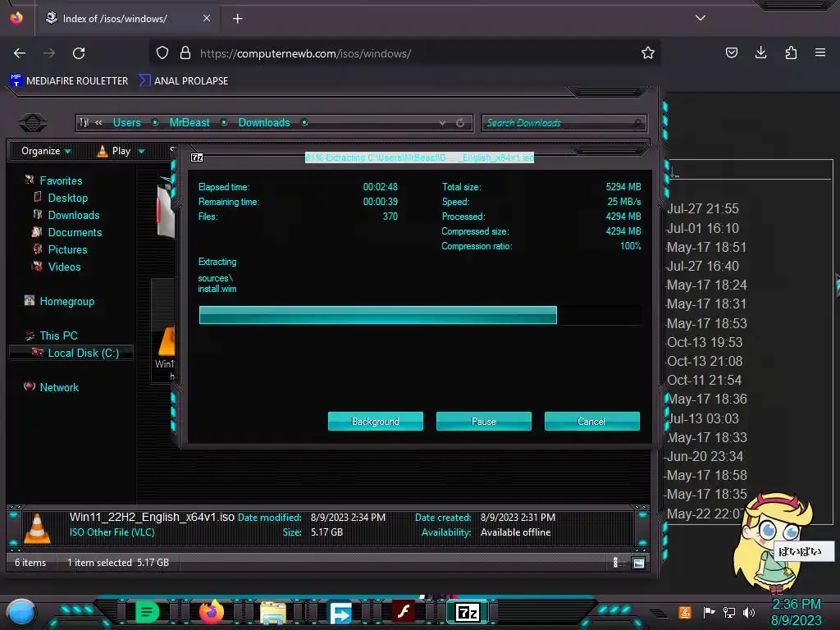
Task: Switch Explorer to large thumbnails view icon
Action: click(638, 563)
